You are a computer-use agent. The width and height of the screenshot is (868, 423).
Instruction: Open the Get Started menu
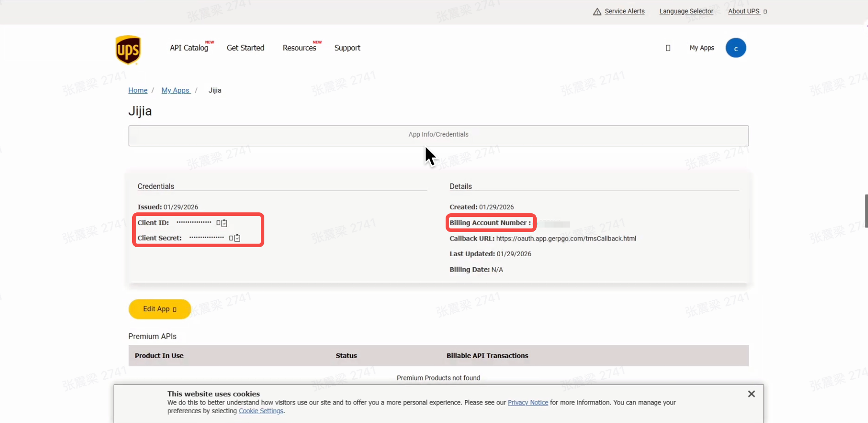coord(246,48)
